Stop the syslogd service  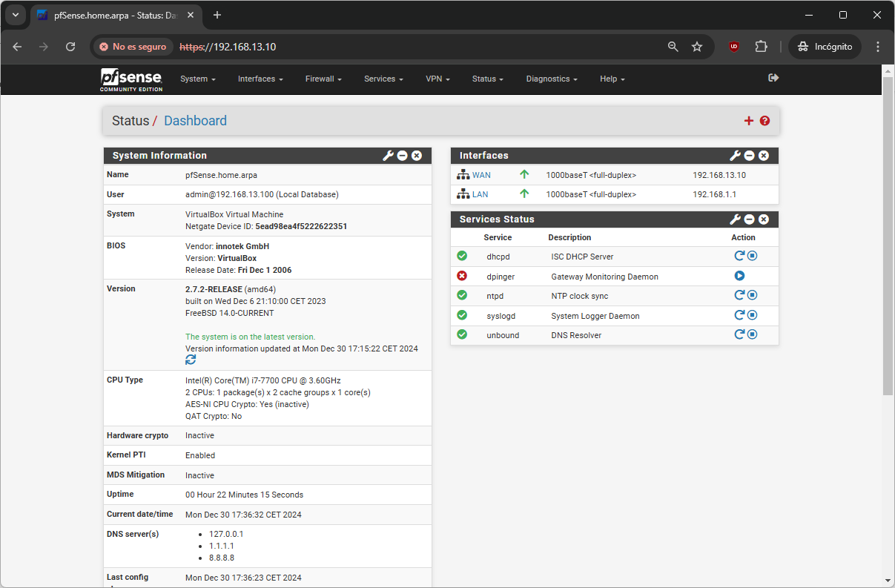[752, 315]
